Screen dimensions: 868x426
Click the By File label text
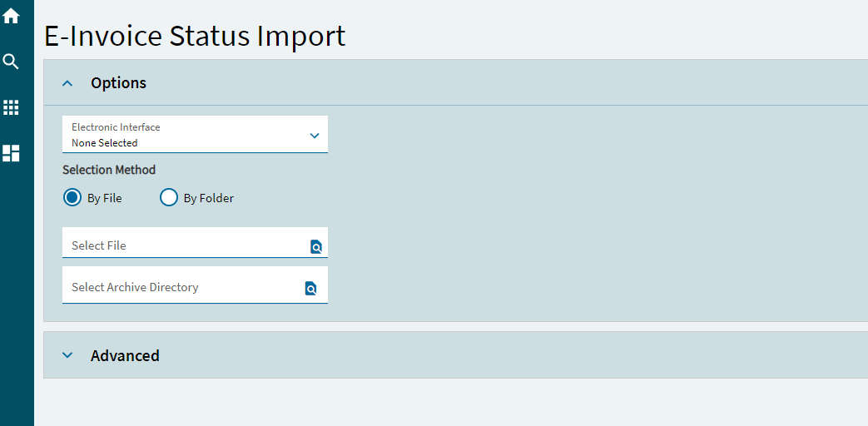(105, 198)
